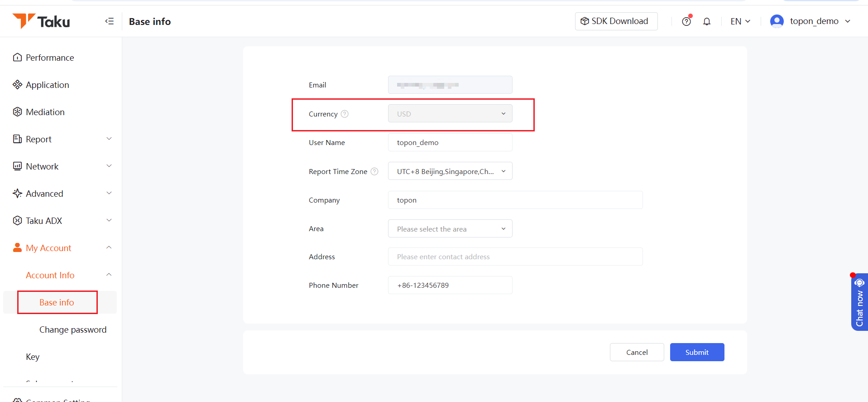The image size is (868, 402).
Task: Click the Cancel button
Action: [x=637, y=352]
